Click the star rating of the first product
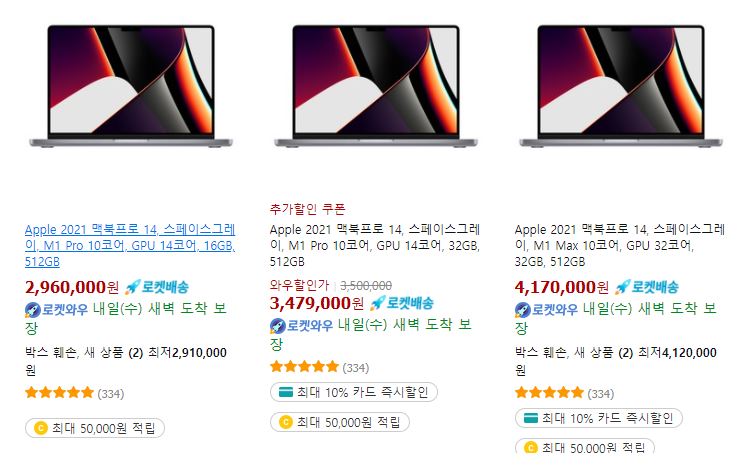The image size is (743, 474). [x=60, y=393]
